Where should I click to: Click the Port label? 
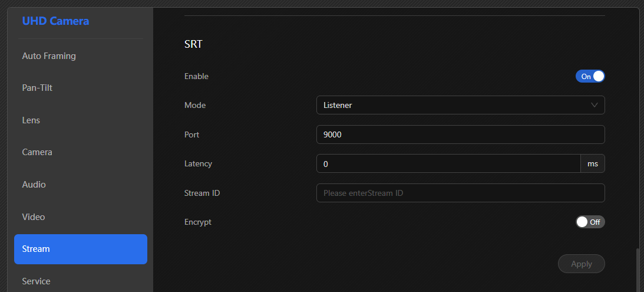pyautogui.click(x=192, y=134)
